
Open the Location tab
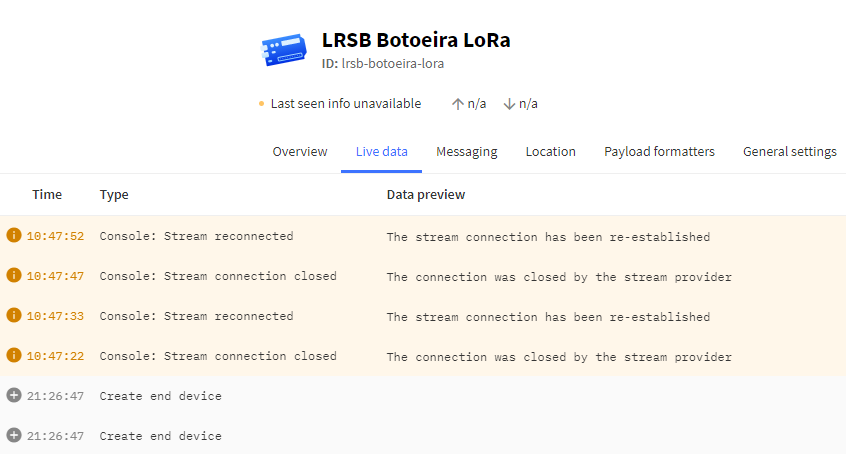(550, 152)
